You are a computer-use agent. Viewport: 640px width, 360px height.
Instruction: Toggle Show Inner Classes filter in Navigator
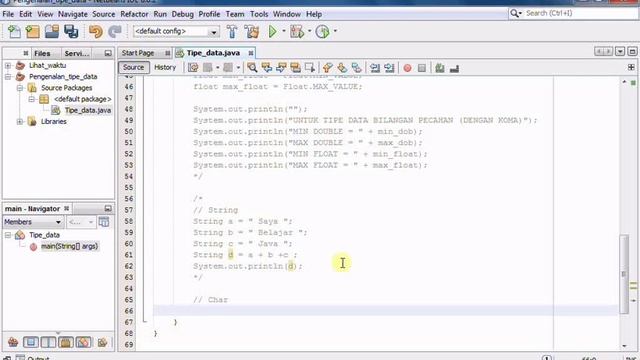(x=83, y=342)
